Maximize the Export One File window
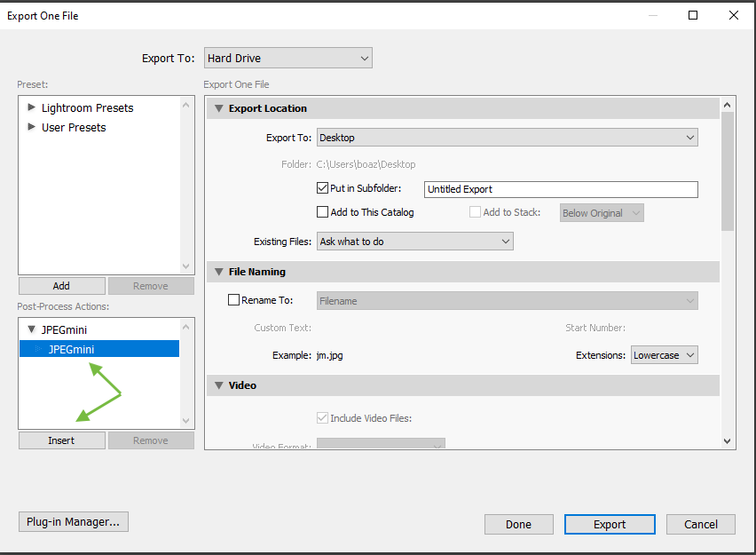 (x=693, y=15)
